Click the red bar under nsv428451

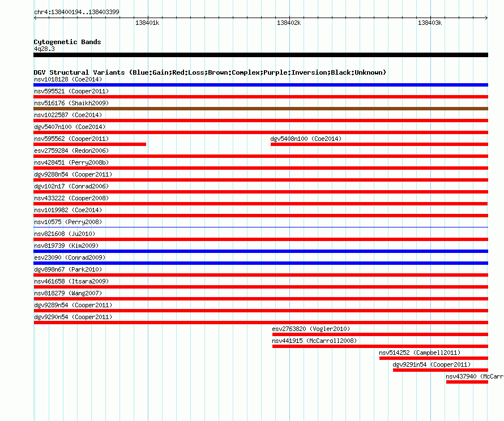pos(260,168)
